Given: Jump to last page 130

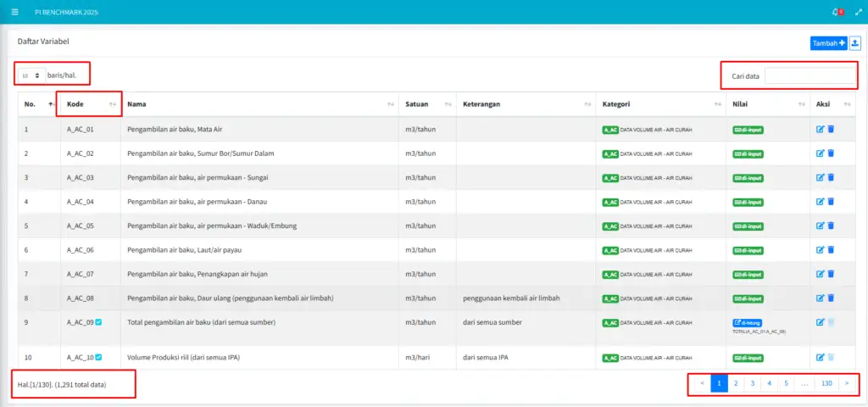Looking at the screenshot, I should 826,383.
